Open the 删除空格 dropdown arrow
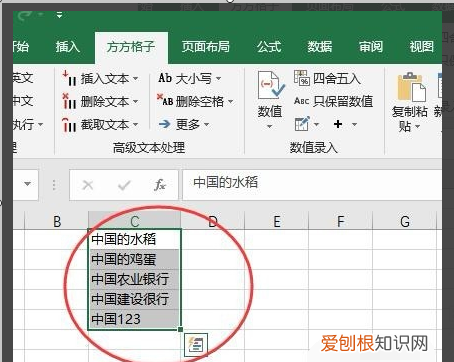 pos(230,101)
